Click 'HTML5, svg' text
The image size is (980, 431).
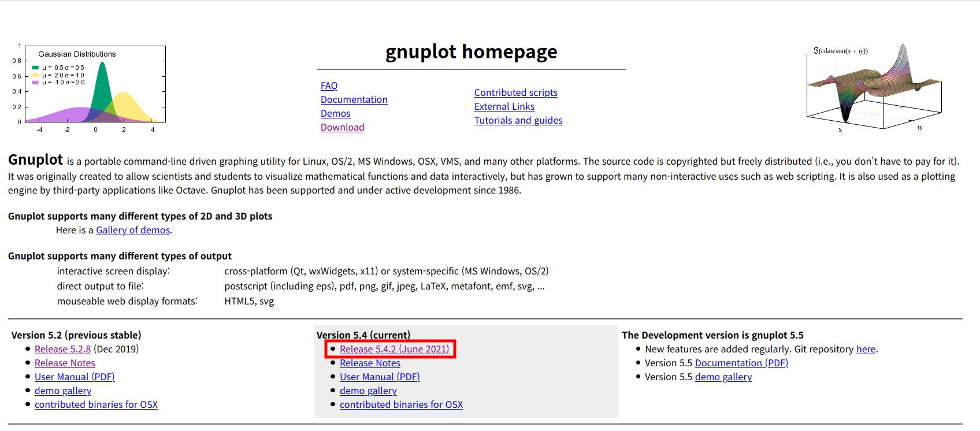249,301
